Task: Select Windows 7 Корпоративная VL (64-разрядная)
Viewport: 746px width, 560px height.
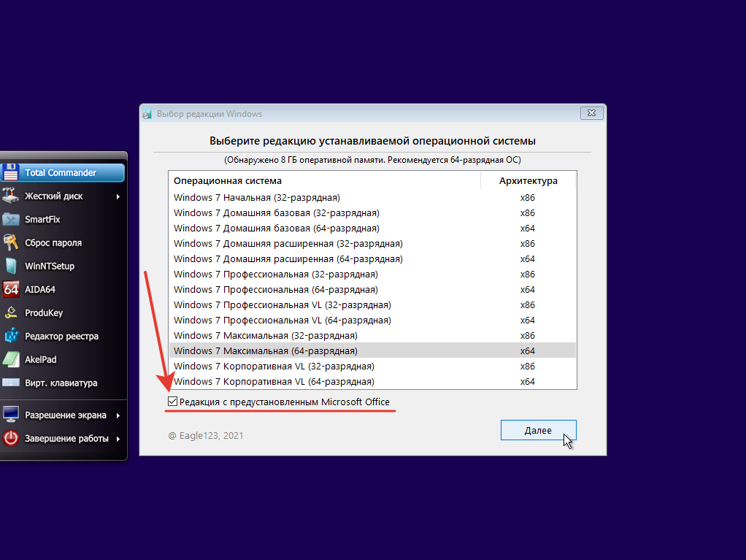Action: (372, 382)
